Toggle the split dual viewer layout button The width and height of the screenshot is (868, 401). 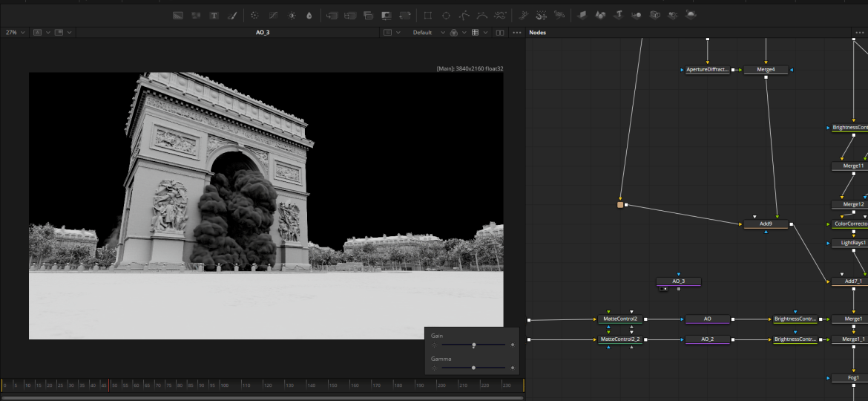(x=500, y=33)
